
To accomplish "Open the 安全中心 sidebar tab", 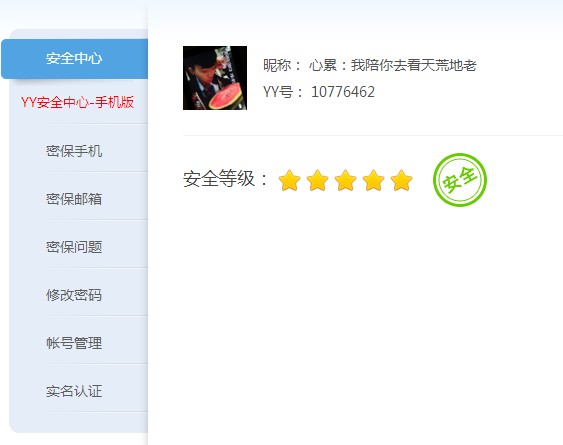I will point(74,59).
